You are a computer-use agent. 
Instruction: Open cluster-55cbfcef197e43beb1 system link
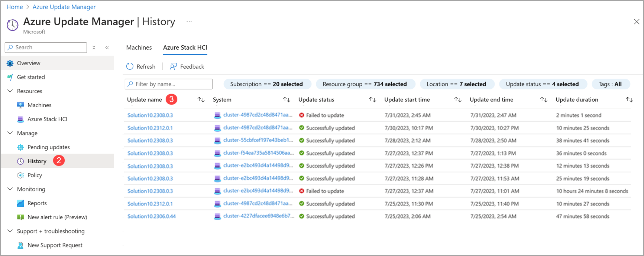pos(258,140)
